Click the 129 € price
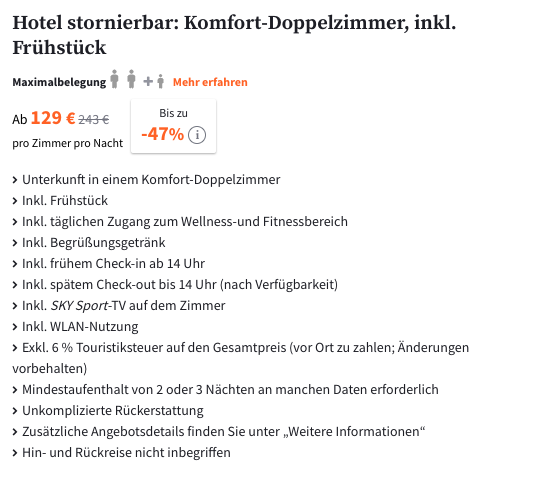 [53, 118]
